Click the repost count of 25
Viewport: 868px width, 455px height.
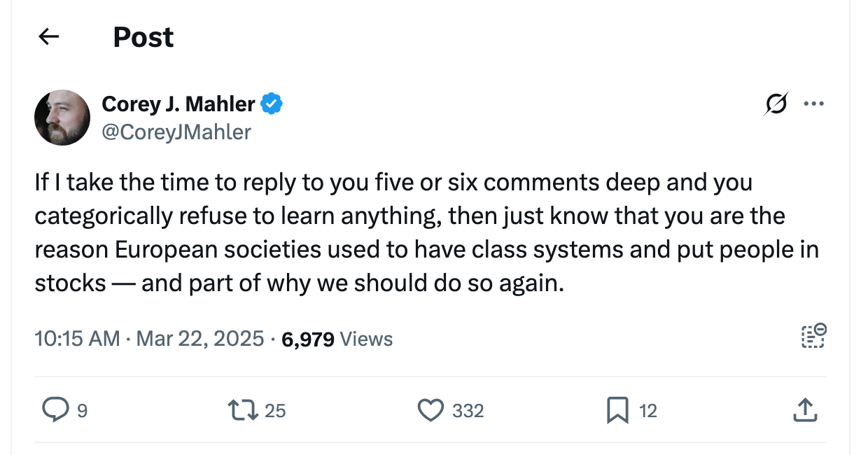coord(275,411)
